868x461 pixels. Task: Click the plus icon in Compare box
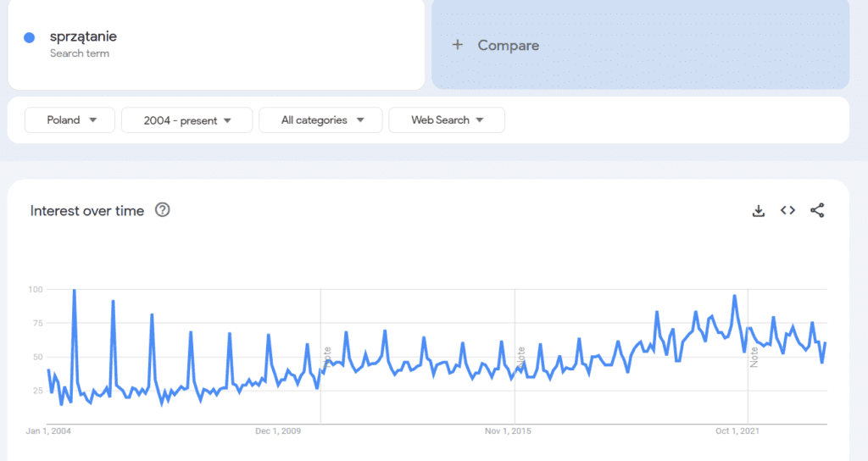click(458, 45)
